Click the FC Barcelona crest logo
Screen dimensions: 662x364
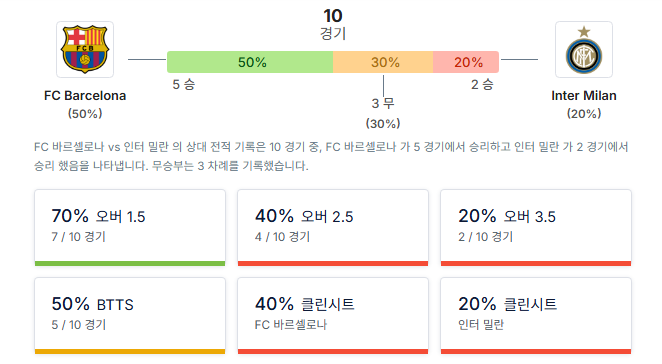(x=85, y=49)
